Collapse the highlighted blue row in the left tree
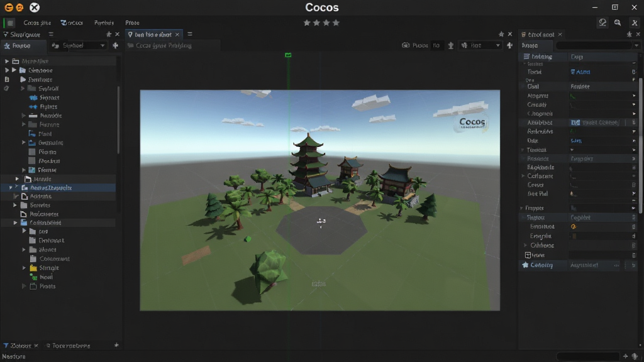Viewport: 644px width, 362px height. 11,188
